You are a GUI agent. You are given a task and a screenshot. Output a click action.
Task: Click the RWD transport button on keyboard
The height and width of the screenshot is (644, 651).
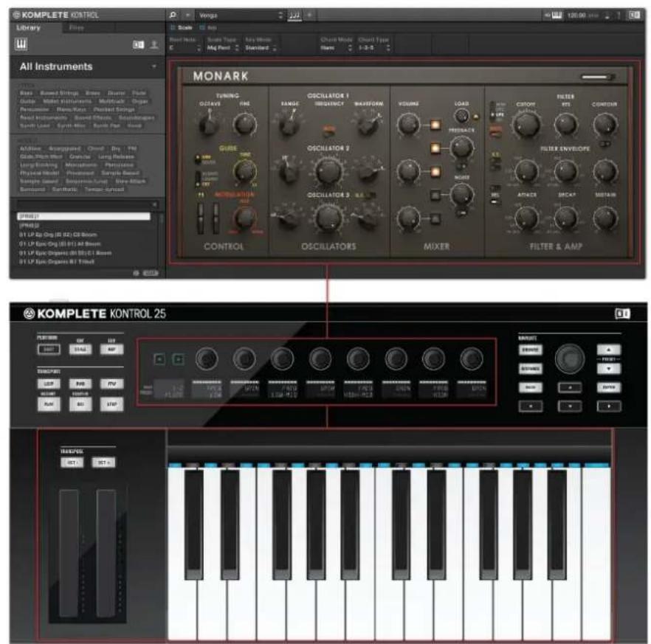80,384
